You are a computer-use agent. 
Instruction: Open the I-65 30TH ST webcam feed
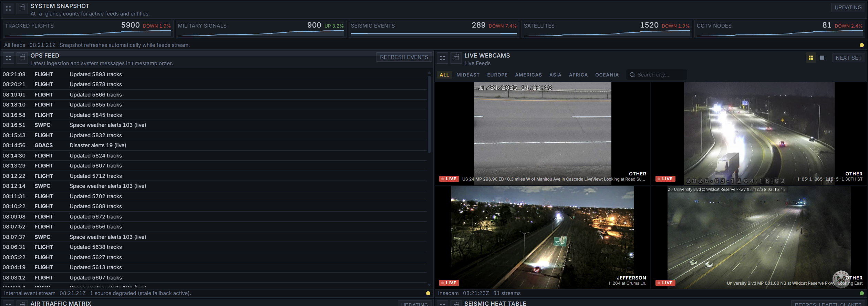pyautogui.click(x=759, y=133)
